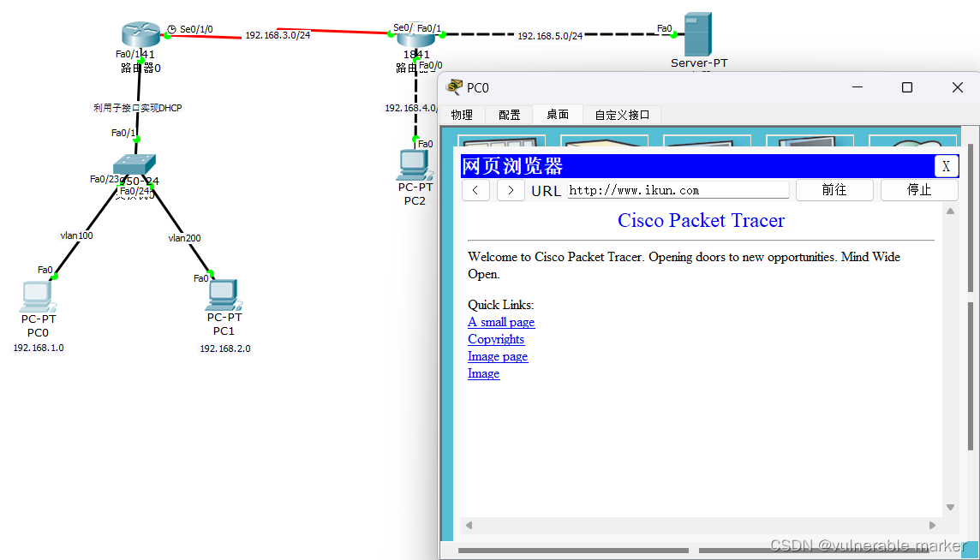This screenshot has height=560, width=980.
Task: Click the 192.168.1.0 label under PC0
Action: [x=39, y=348]
